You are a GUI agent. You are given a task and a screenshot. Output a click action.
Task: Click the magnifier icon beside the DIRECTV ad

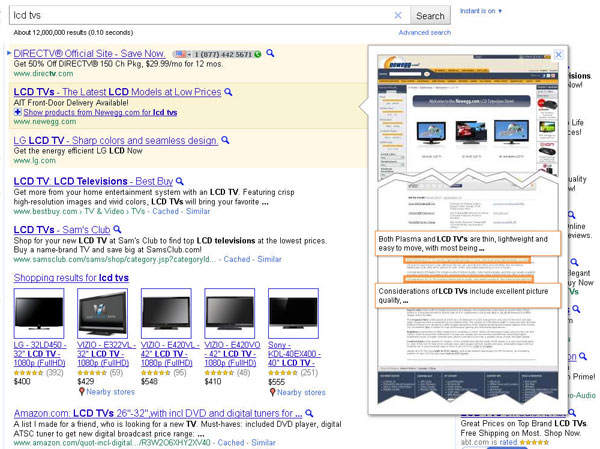pyautogui.click(x=269, y=53)
